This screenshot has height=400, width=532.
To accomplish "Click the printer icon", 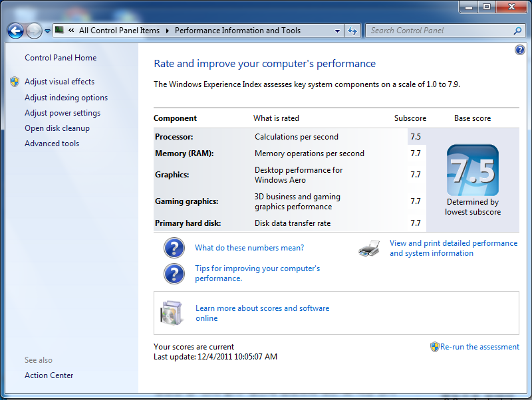I will pyautogui.click(x=369, y=248).
